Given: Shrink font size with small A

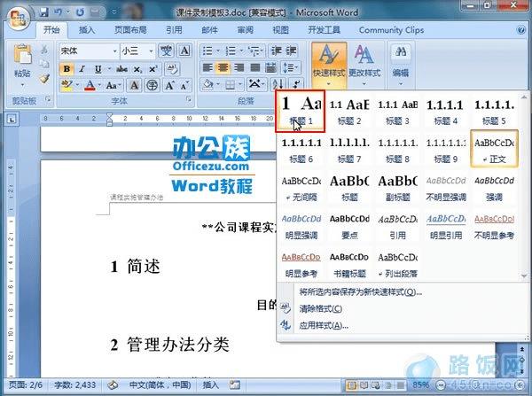Looking at the screenshot, I should click(x=184, y=85).
